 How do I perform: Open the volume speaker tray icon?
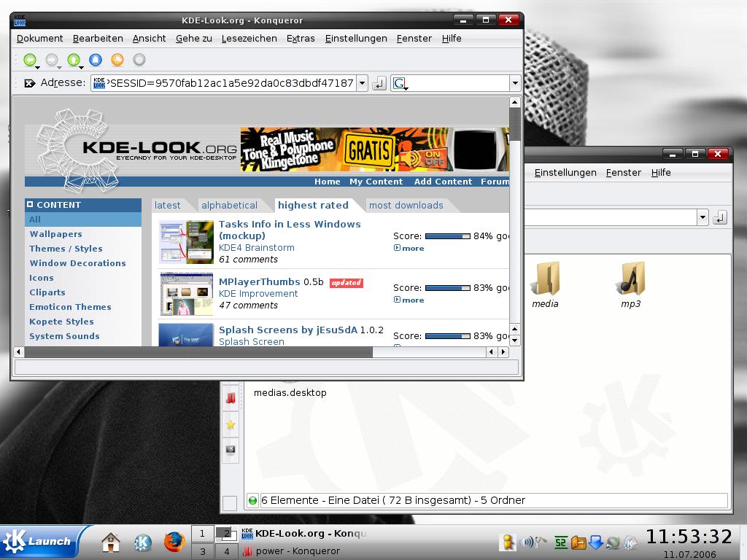coord(527,542)
